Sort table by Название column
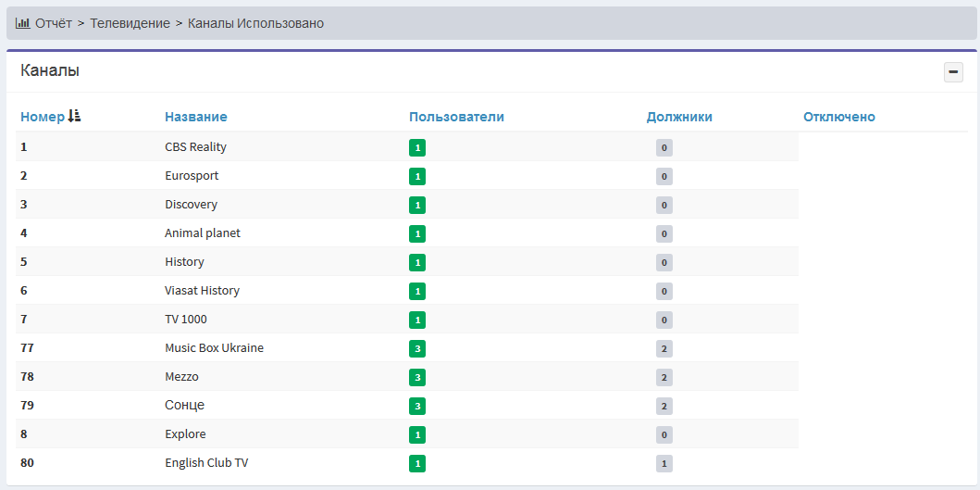This screenshot has height=490, width=980. 195,117
